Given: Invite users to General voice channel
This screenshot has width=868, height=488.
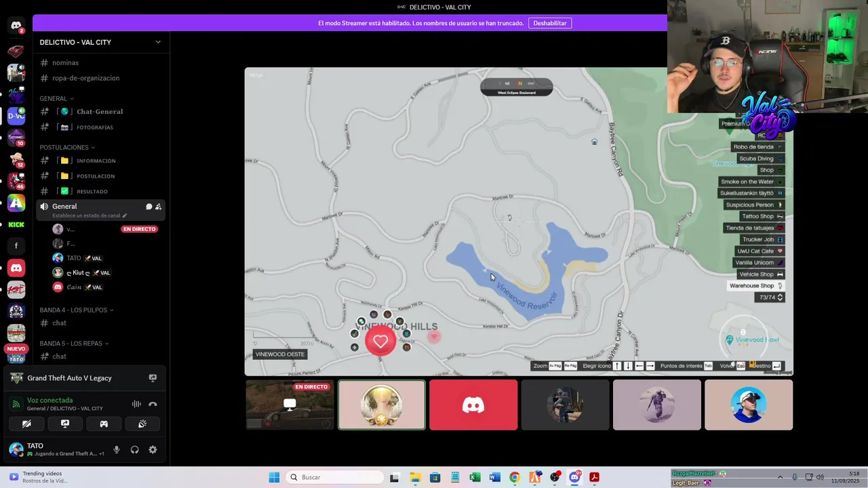Looking at the screenshot, I should pos(158,207).
